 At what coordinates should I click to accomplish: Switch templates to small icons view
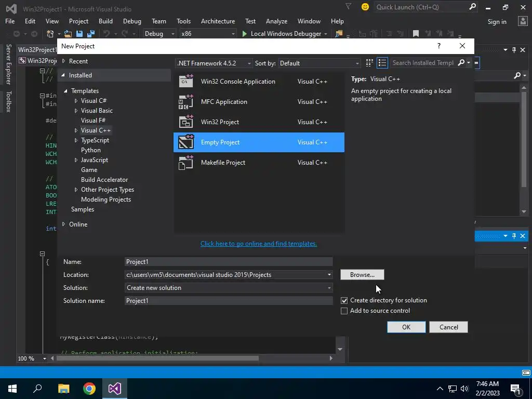(369, 63)
